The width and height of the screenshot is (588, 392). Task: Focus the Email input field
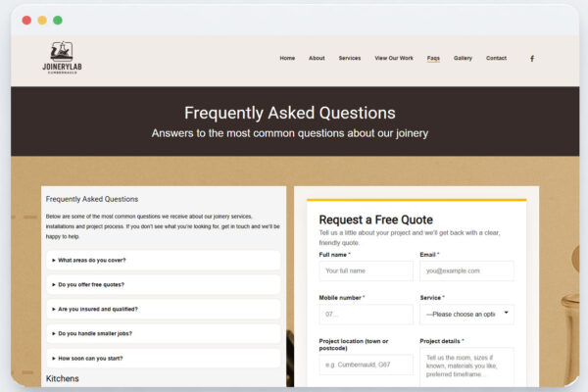point(466,270)
